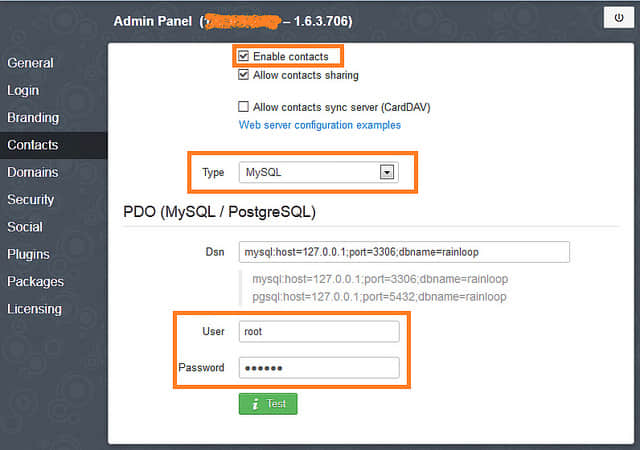Select the Contacts sidebar item
This screenshot has width=640, height=450.
coord(33,145)
